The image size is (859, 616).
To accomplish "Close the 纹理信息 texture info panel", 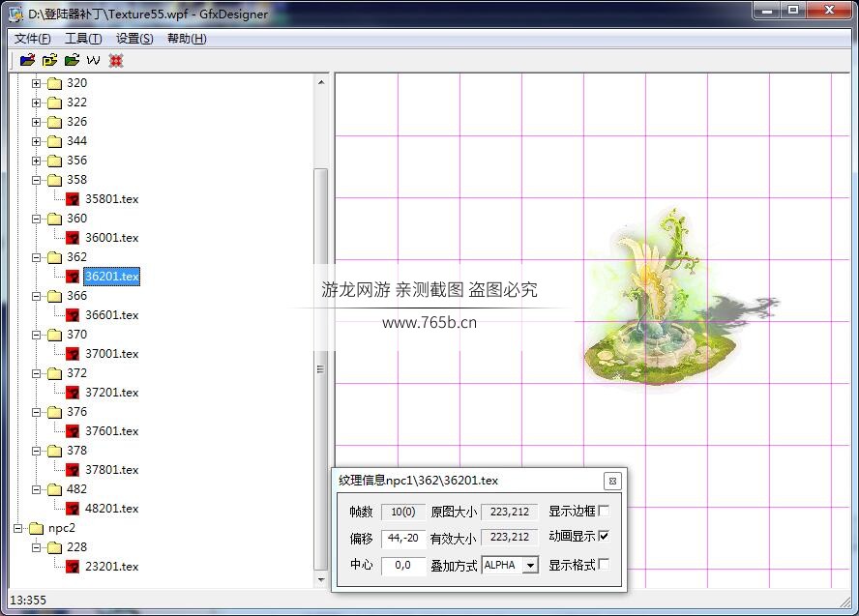I will click(x=612, y=481).
